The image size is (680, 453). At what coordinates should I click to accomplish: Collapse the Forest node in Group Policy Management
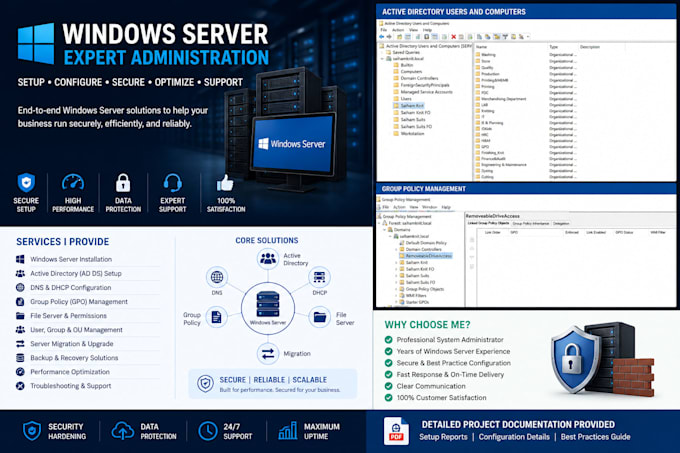[x=379, y=223]
